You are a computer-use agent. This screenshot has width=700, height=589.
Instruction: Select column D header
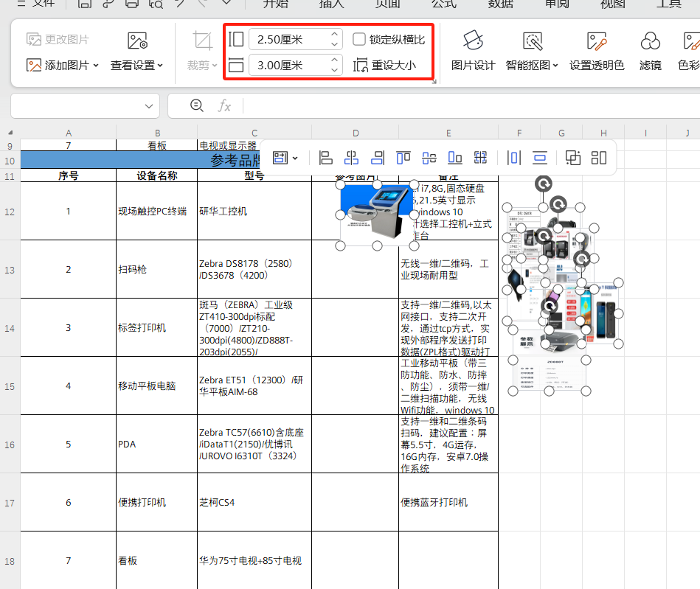click(x=356, y=133)
